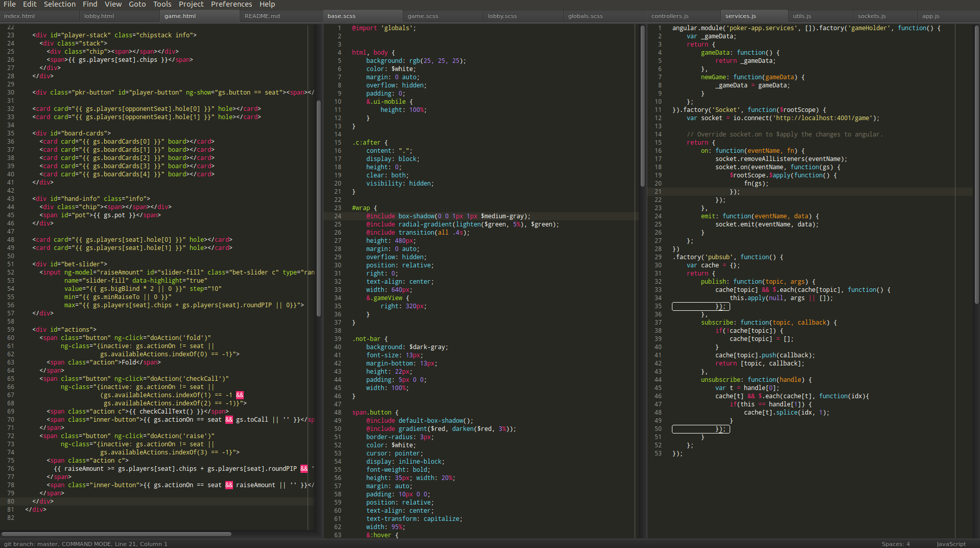Open the Spaces: 4 indentation selector

click(895, 544)
